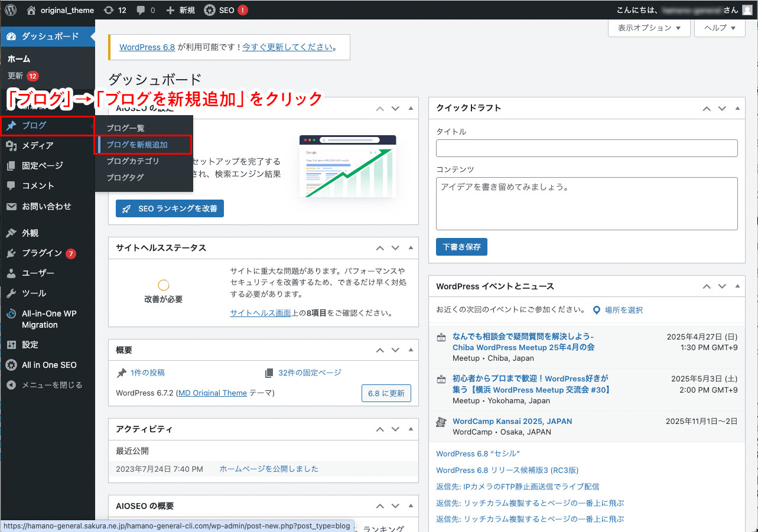Open the comments bubble showing 0
758x532 pixels.
pyautogui.click(x=145, y=9)
